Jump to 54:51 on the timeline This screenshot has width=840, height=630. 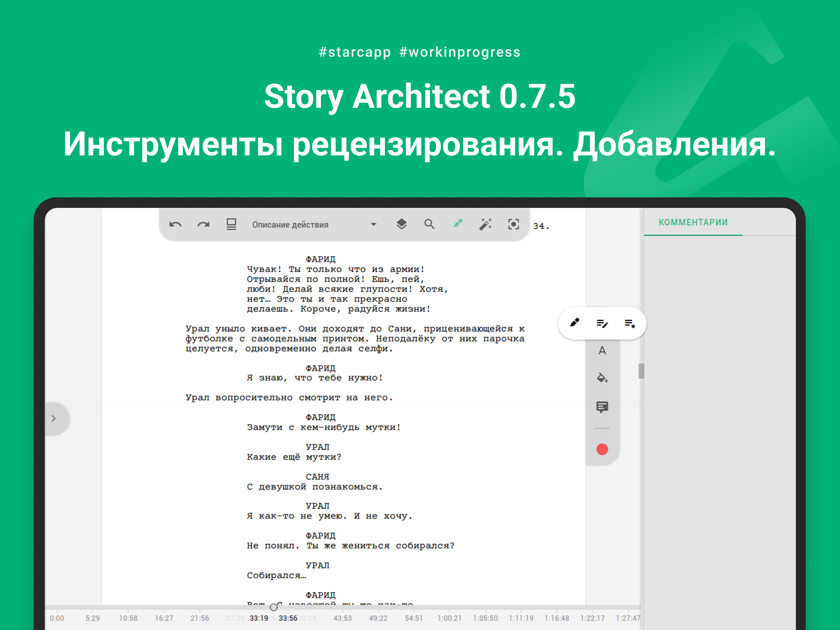coord(414,618)
